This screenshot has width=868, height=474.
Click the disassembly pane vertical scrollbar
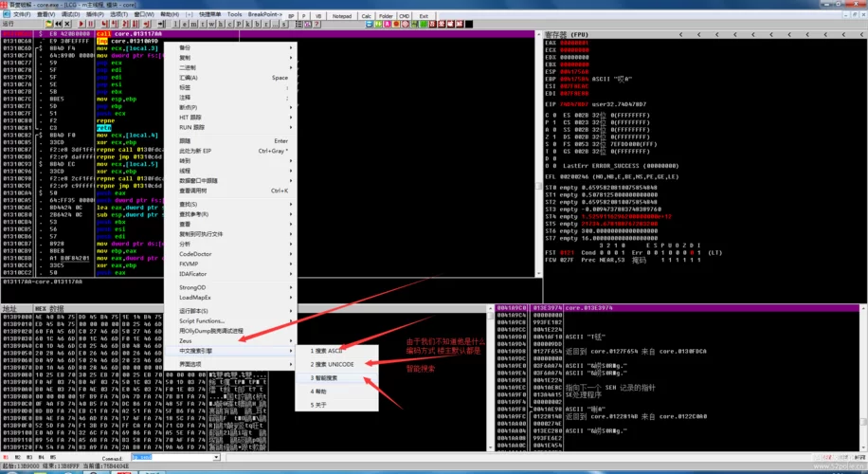[538, 154]
